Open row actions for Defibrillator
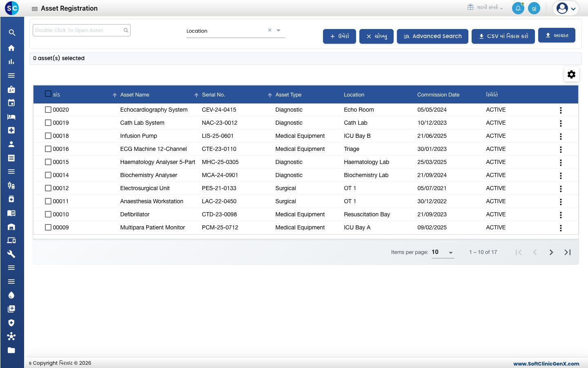Screen dimensions: 588x368 [561, 215]
